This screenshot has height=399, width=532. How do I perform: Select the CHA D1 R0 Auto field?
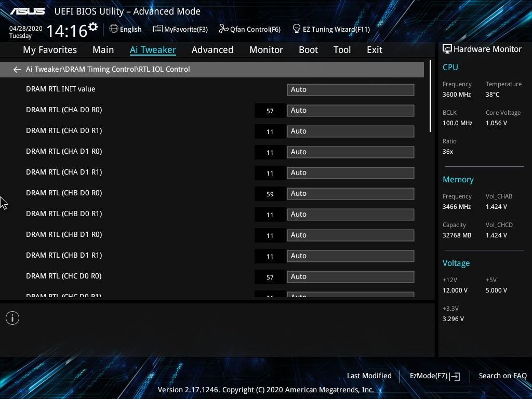tap(351, 152)
